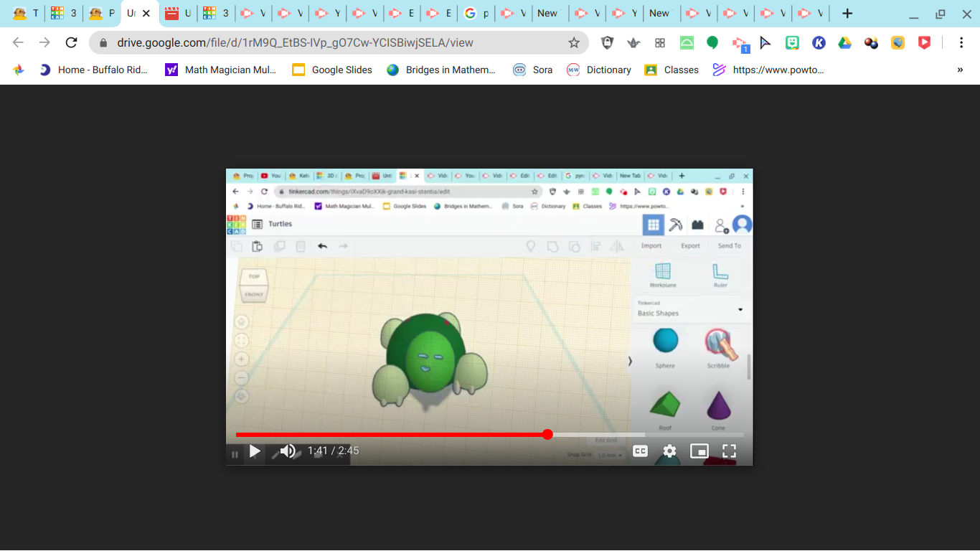The width and height of the screenshot is (980, 551).
Task: Open the Sora bookmark
Action: (533, 70)
